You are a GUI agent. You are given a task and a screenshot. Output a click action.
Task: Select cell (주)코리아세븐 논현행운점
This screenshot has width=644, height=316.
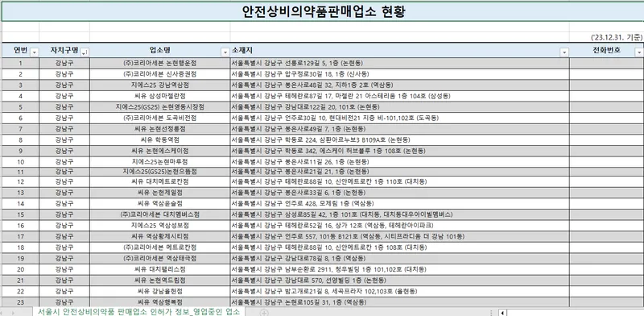pyautogui.click(x=159, y=64)
